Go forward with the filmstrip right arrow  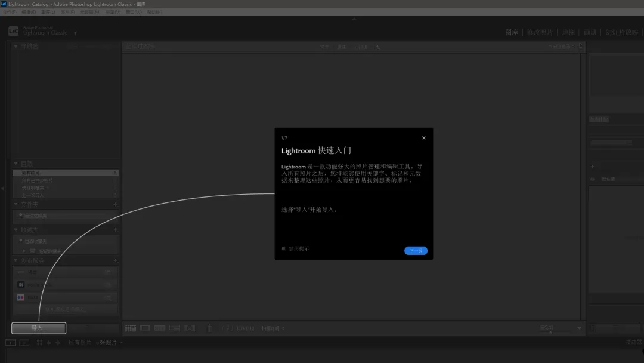[58, 343]
